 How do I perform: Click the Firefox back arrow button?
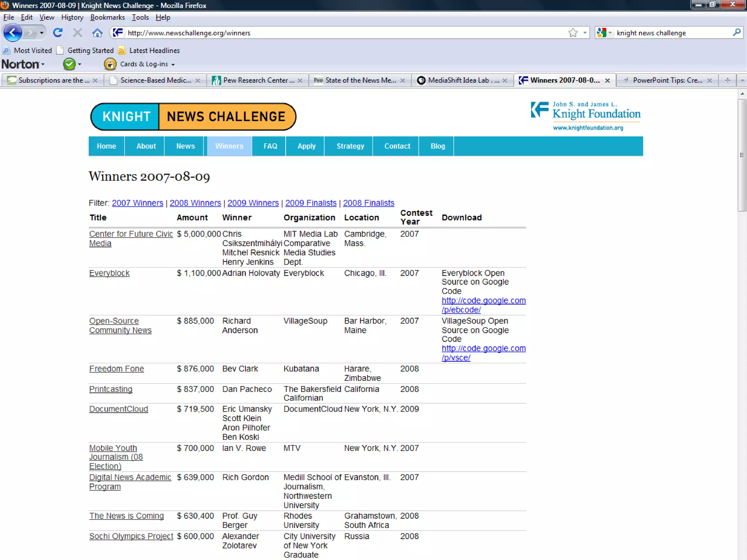pyautogui.click(x=12, y=33)
